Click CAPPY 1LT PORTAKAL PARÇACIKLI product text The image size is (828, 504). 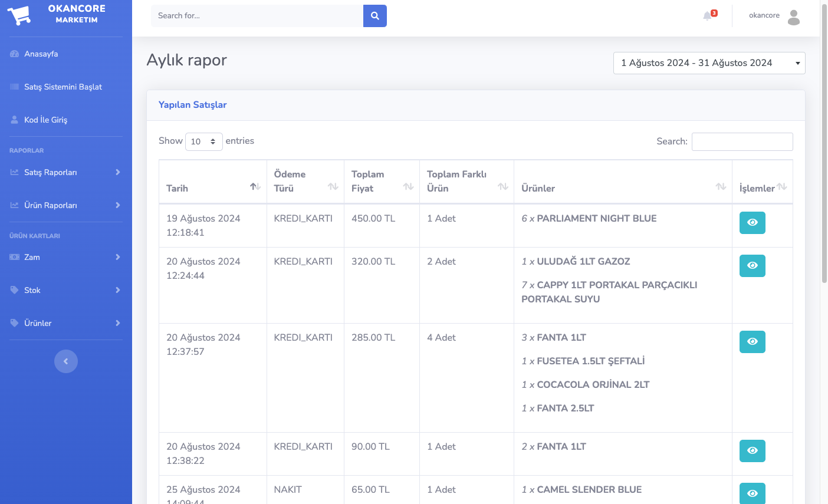pos(609,292)
